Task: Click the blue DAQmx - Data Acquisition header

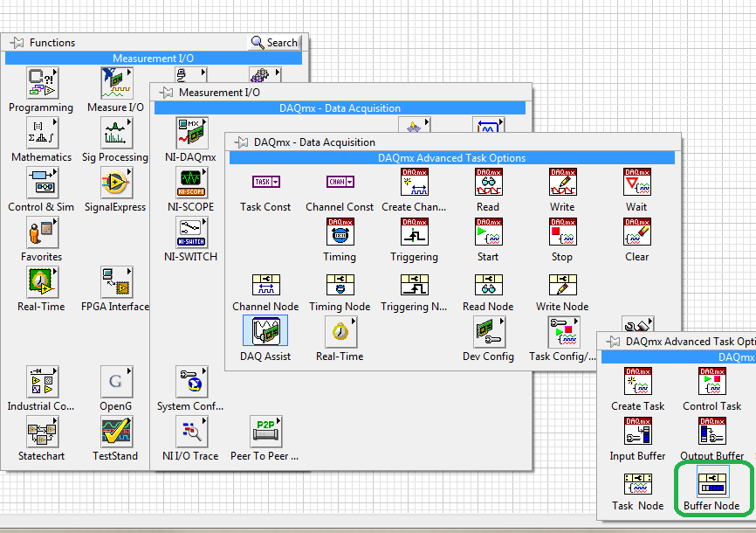Action: pyautogui.click(x=340, y=108)
